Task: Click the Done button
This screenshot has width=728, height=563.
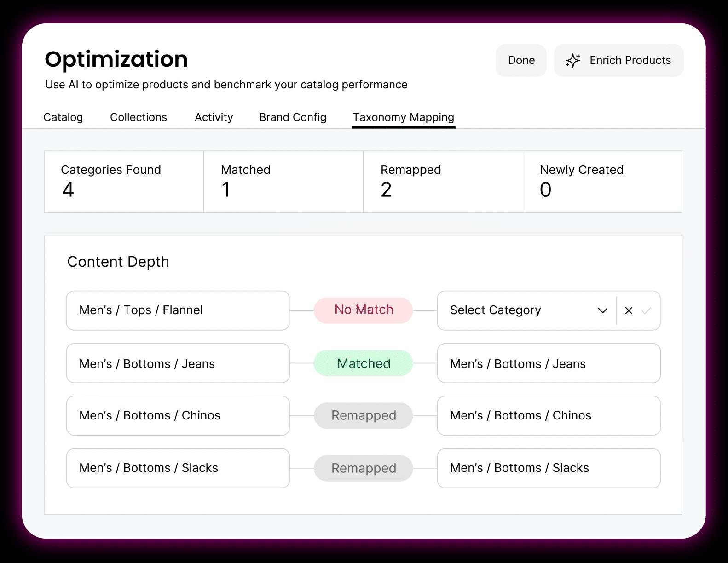Action: (x=521, y=60)
